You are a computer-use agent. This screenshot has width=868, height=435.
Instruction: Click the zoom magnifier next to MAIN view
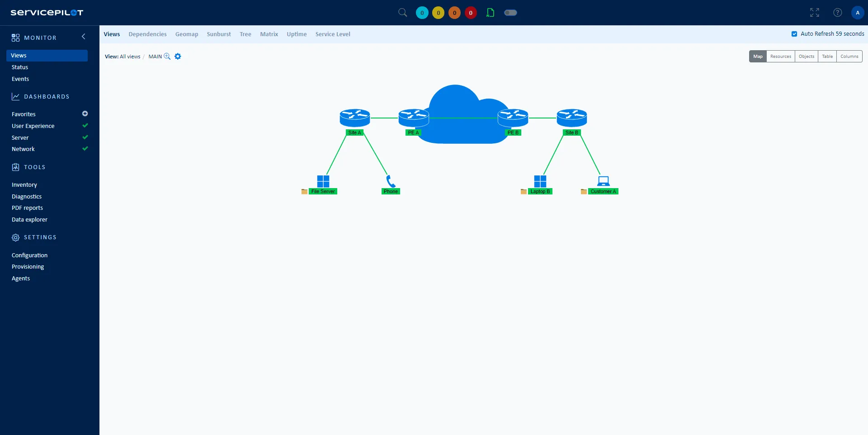point(167,57)
